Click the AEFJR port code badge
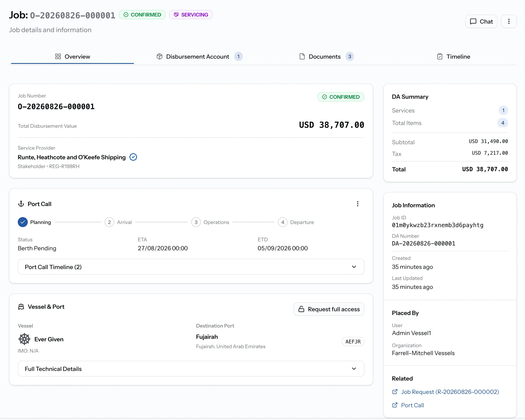 (353, 341)
